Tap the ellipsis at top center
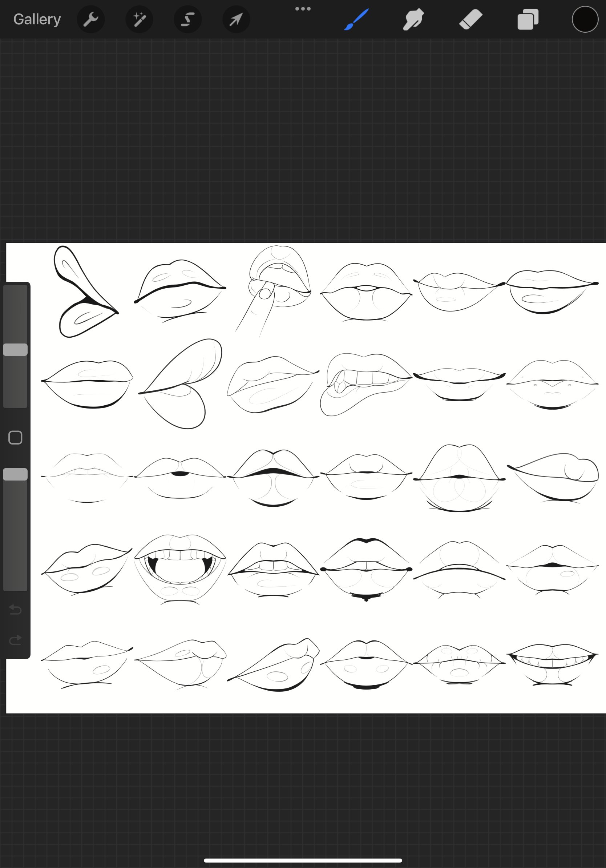The height and width of the screenshot is (868, 606). click(303, 8)
